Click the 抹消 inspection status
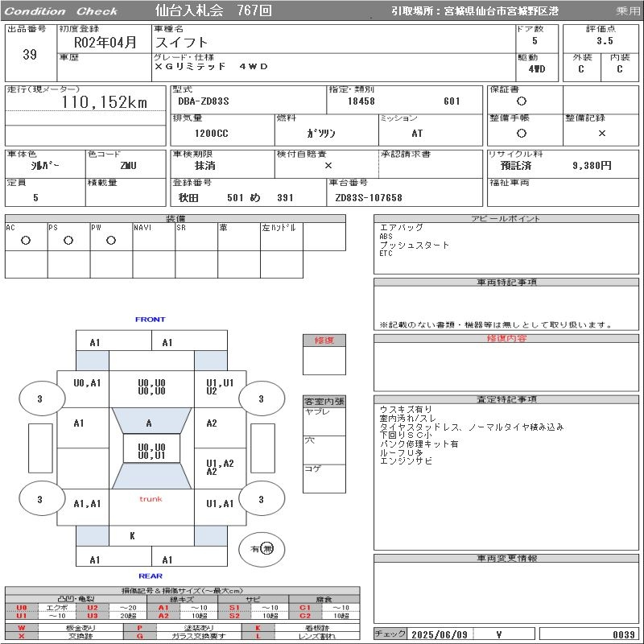This screenshot has width=644, height=644. coord(205,166)
